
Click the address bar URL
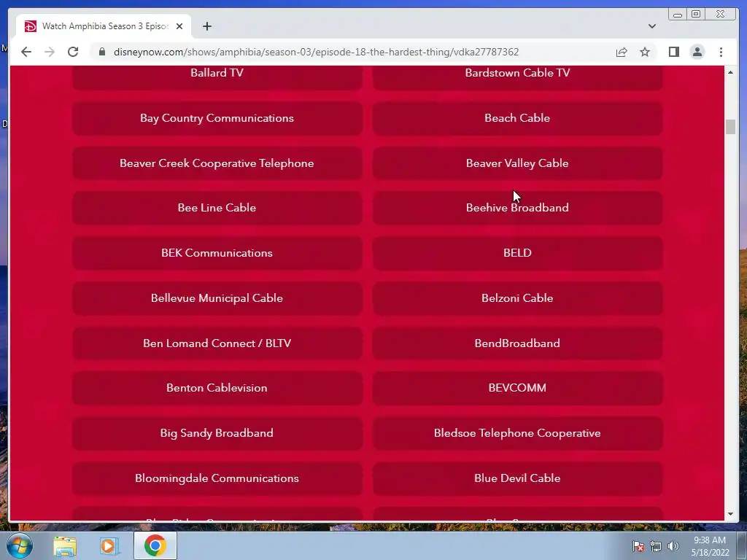click(316, 52)
